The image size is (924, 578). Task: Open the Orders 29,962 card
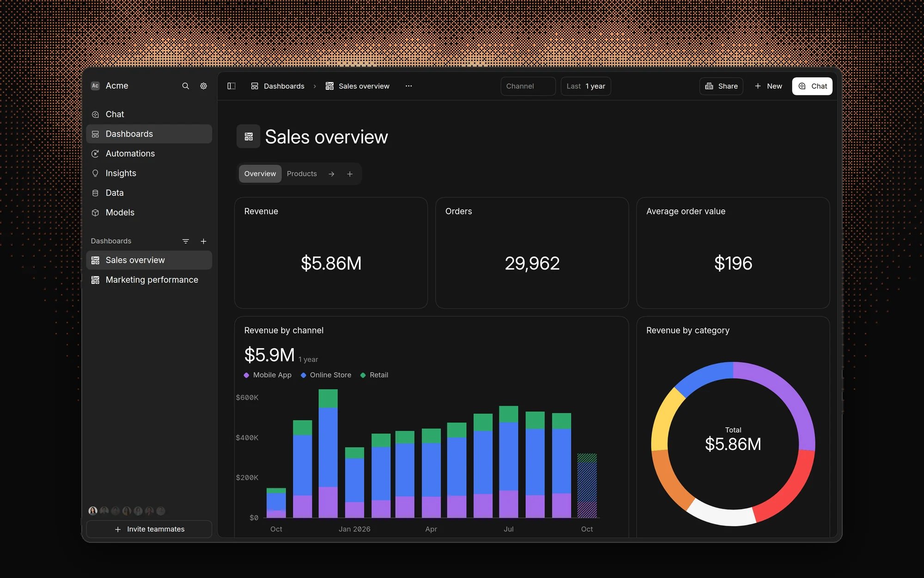[x=532, y=253]
